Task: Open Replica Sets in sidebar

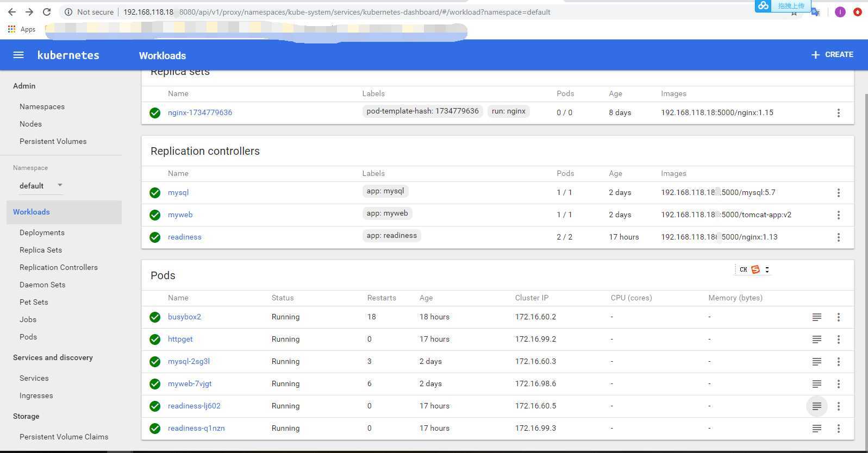Action: [x=41, y=250]
